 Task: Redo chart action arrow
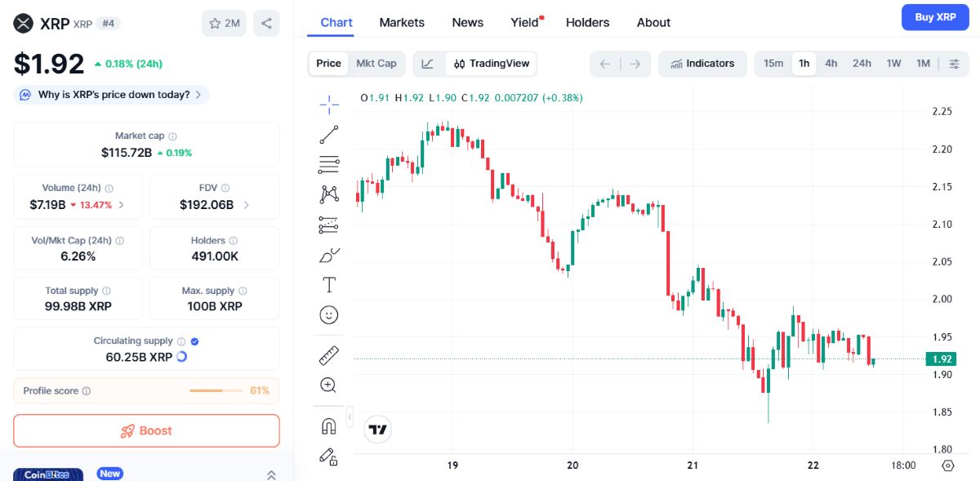coord(635,64)
